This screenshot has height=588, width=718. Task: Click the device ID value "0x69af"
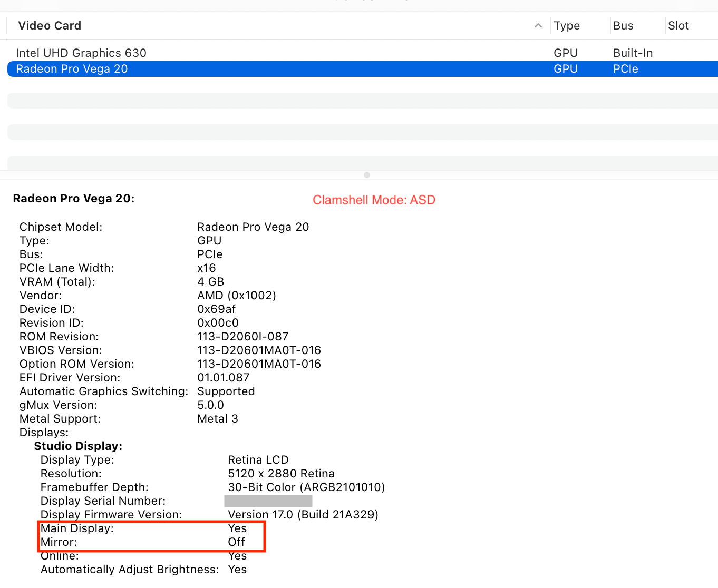pos(217,309)
